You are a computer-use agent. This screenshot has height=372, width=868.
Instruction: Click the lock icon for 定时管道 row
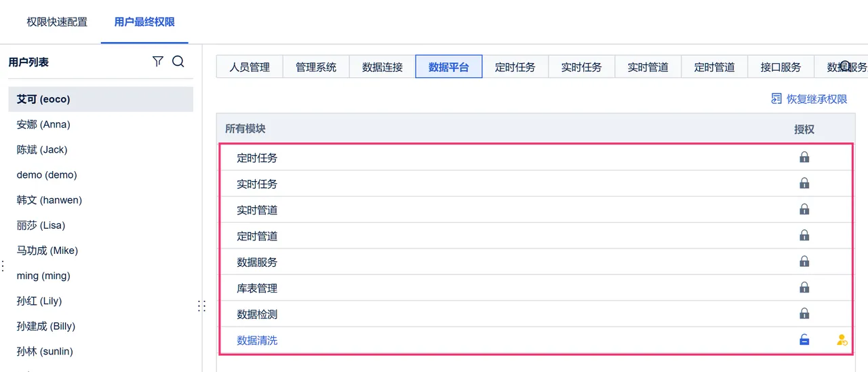(804, 236)
